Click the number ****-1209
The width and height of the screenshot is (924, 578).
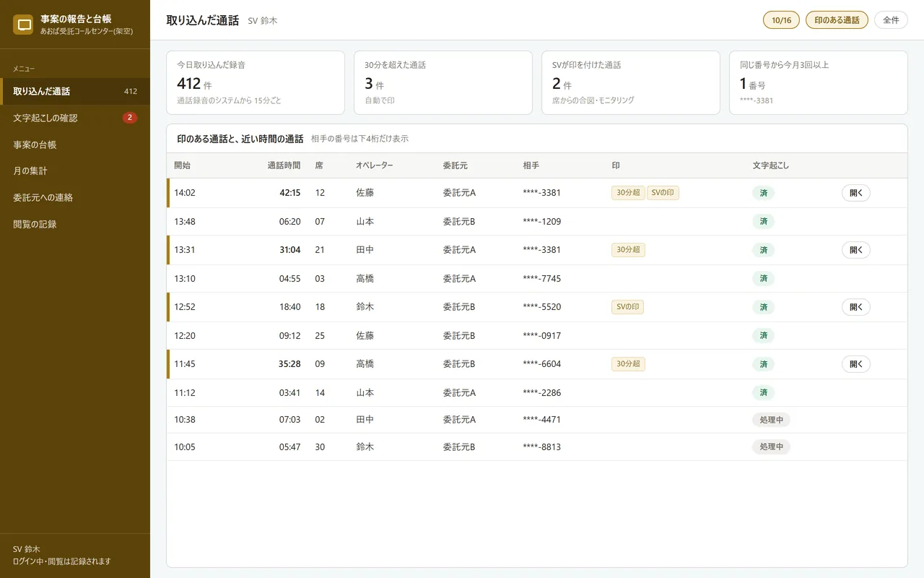(542, 222)
